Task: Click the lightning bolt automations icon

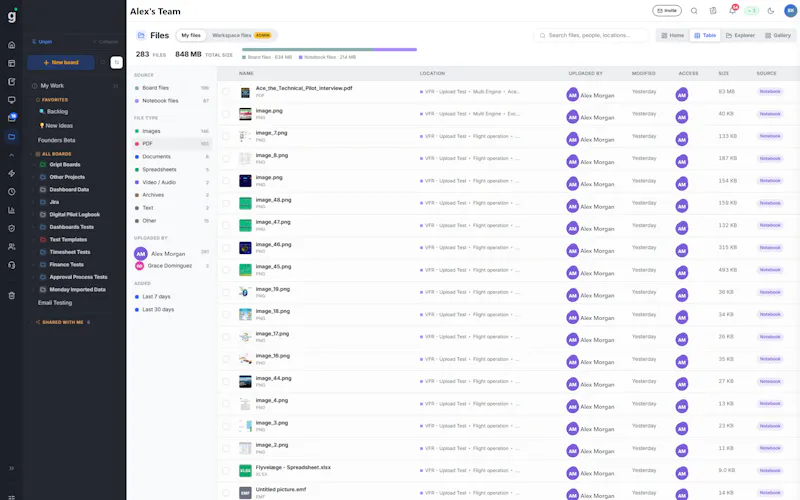Action: click(x=11, y=173)
